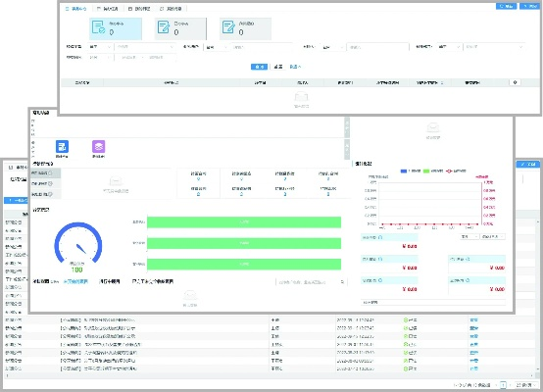The image size is (543, 392).
Task: Open left dropdown under the line chart
Action: click(x=469, y=236)
